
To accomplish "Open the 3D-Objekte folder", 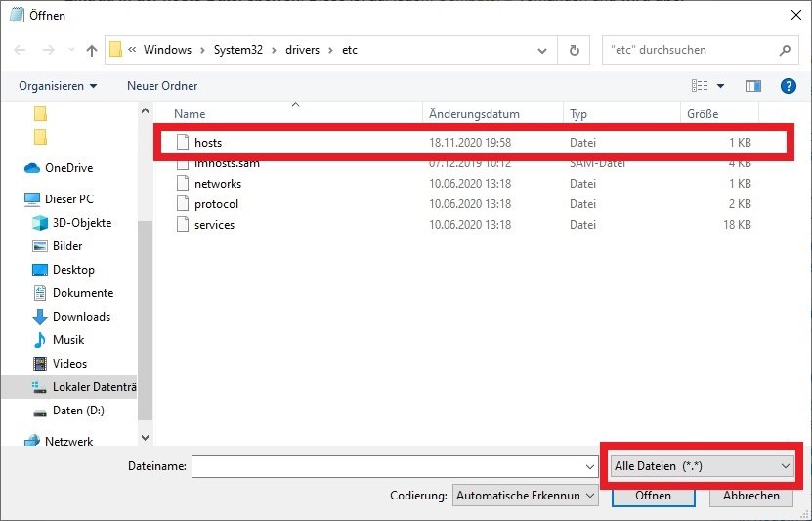I will pos(72,223).
